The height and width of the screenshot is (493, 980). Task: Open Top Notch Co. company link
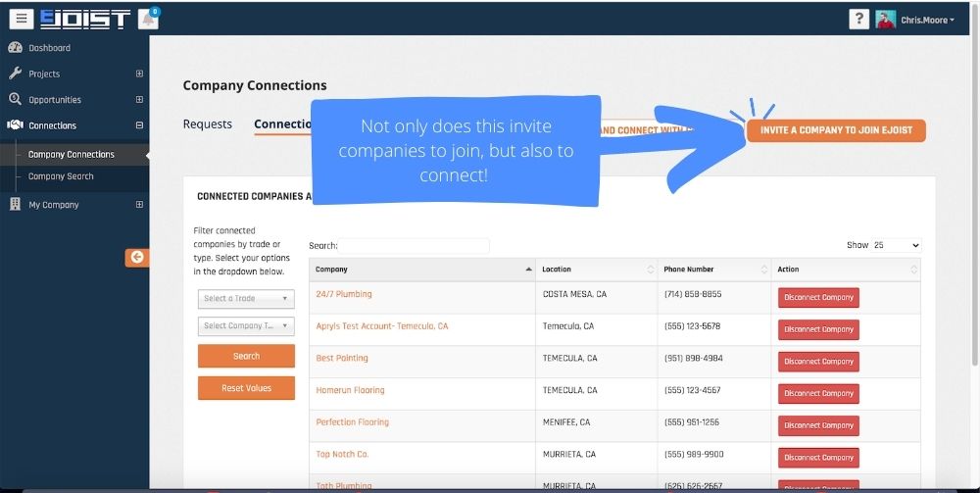click(342, 454)
